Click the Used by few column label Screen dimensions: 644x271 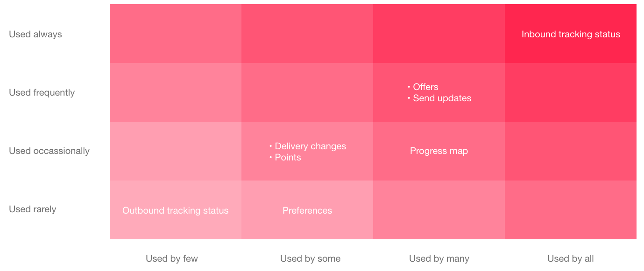172,258
